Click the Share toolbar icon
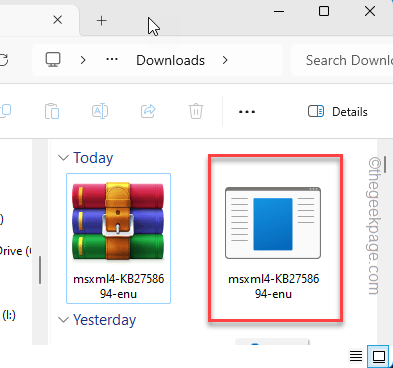Screen dimensions: 393x368 148,111
